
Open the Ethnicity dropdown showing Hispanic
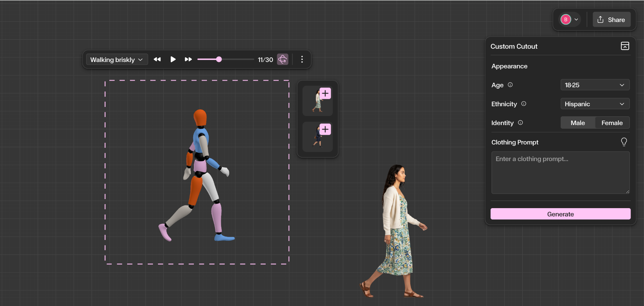pos(595,104)
